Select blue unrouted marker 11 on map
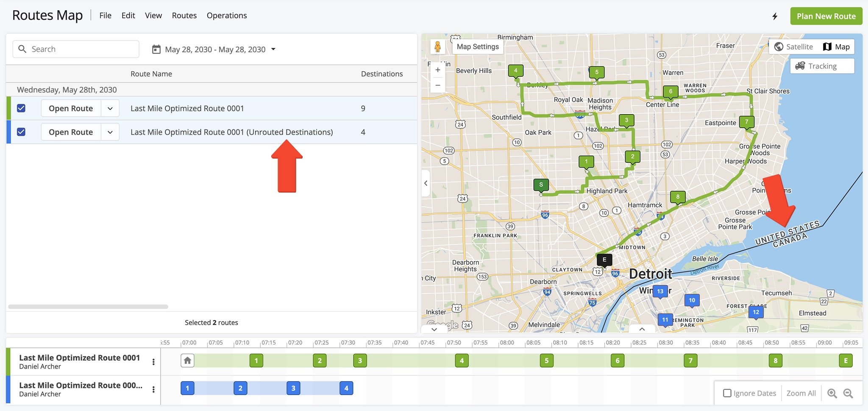868x411 pixels. pyautogui.click(x=665, y=320)
